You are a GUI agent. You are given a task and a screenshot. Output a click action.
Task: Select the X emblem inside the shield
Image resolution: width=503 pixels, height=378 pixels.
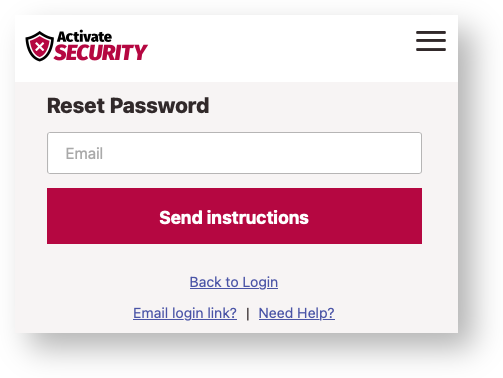pos(39,46)
